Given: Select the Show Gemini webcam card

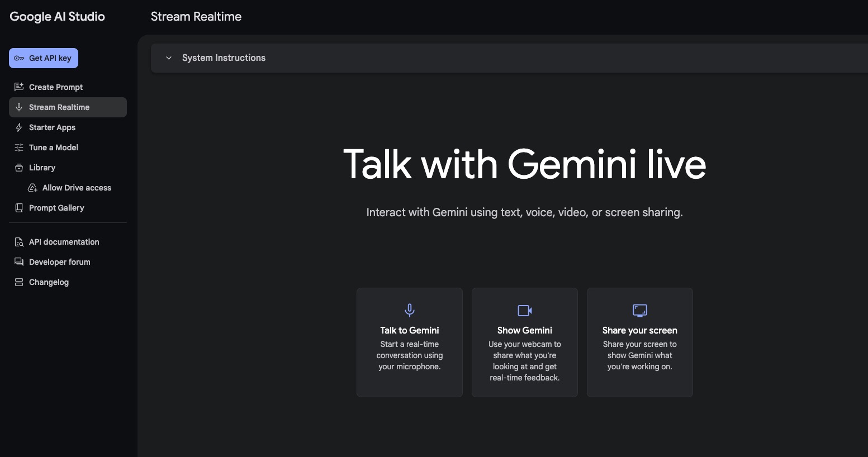Looking at the screenshot, I should coord(525,342).
